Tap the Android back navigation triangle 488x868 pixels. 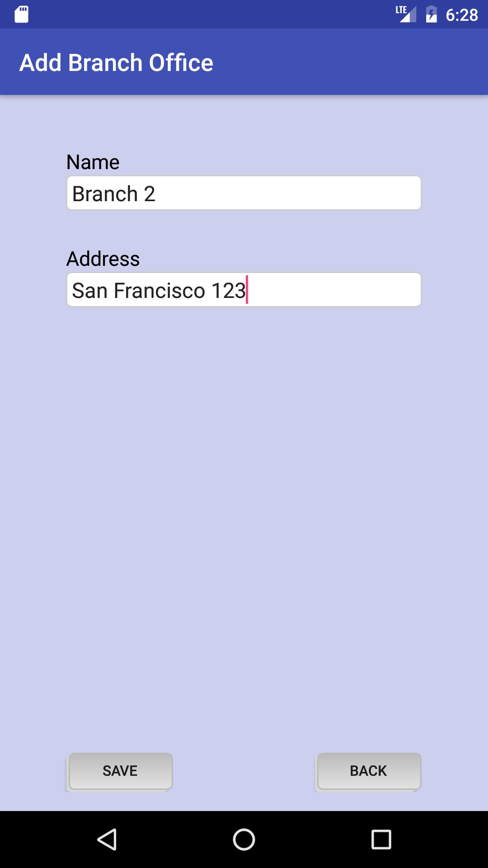tap(108, 840)
